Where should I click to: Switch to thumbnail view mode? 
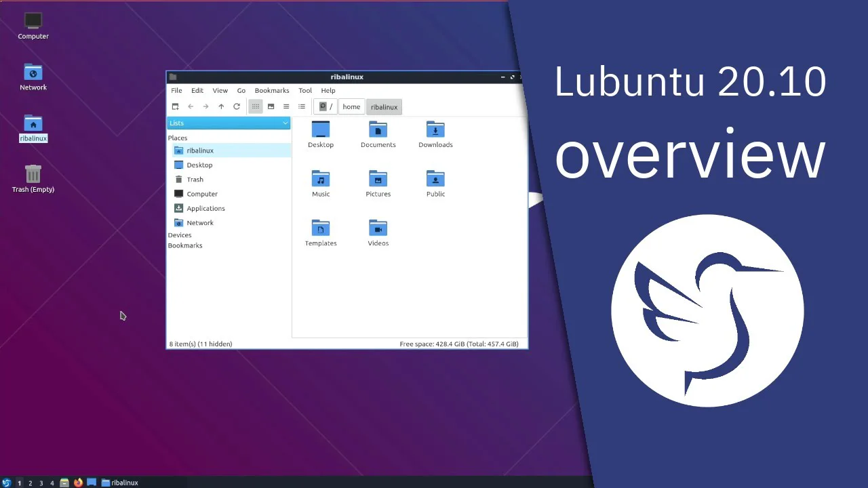(x=271, y=106)
